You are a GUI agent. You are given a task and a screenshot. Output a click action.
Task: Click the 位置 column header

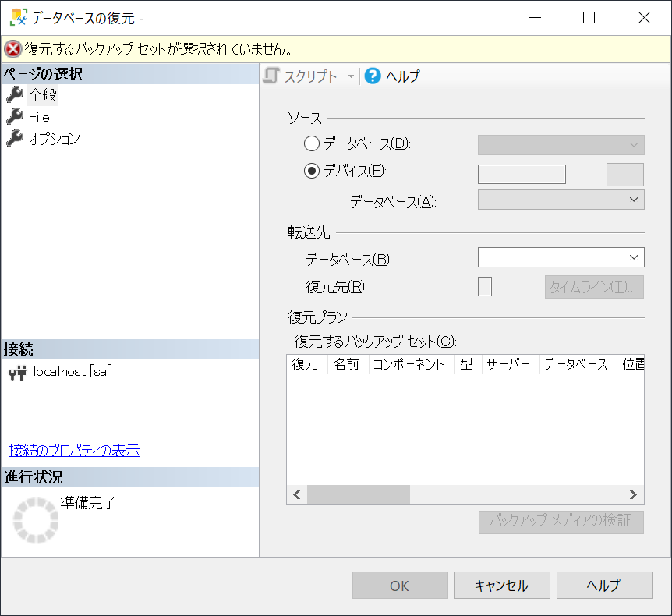pos(631,364)
